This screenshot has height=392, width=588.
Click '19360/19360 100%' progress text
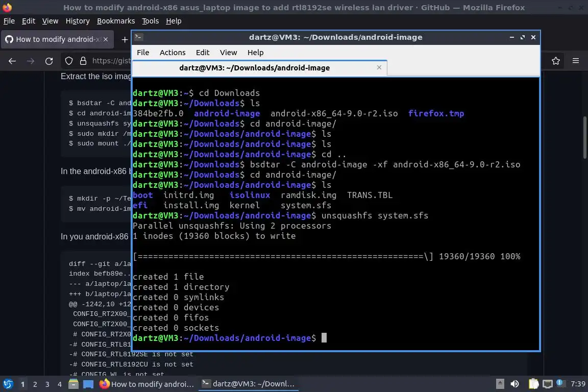pyautogui.click(x=480, y=256)
